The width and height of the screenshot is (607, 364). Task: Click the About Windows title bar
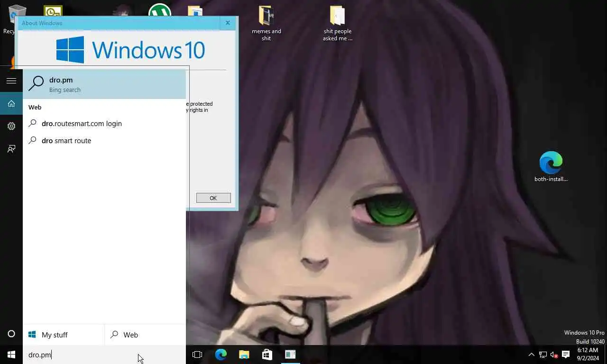point(119,23)
